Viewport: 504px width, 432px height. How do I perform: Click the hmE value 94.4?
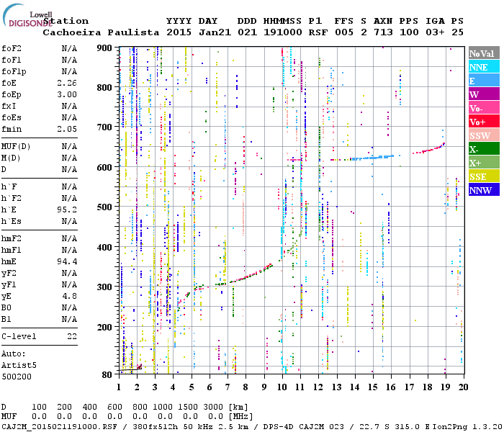(67, 261)
